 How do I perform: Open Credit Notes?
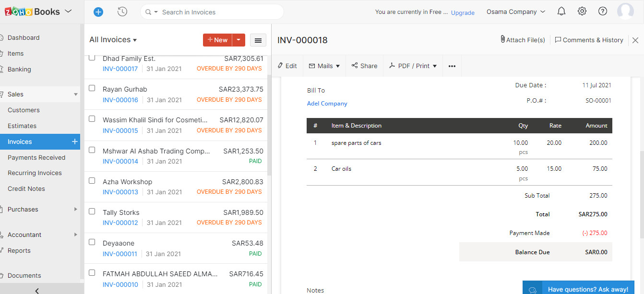tap(26, 189)
